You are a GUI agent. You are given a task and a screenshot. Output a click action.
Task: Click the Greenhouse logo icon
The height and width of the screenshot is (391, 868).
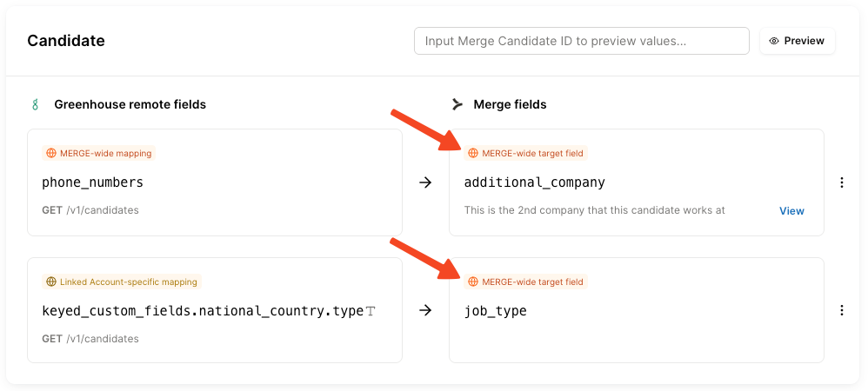35,104
